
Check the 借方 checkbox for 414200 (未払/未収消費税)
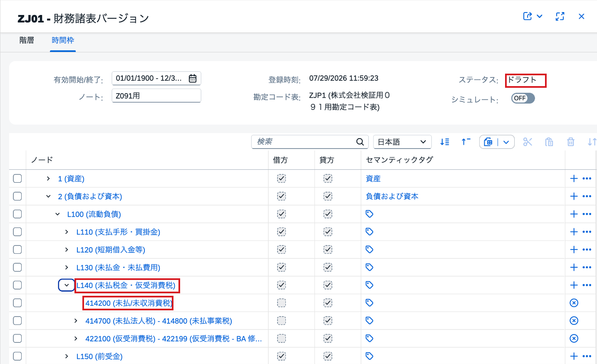coord(282,303)
